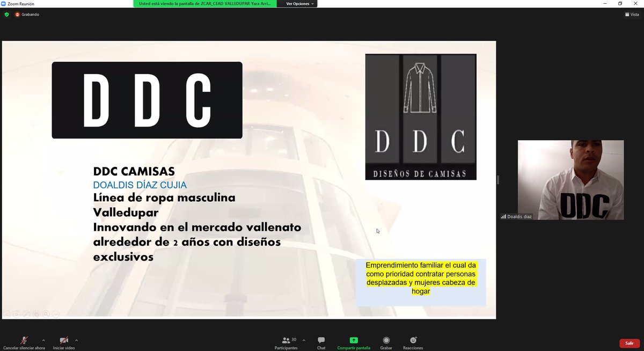The width and height of the screenshot is (644, 351).
Task: Select the Doaldis diaz video thumbnail
Action: [x=570, y=180]
